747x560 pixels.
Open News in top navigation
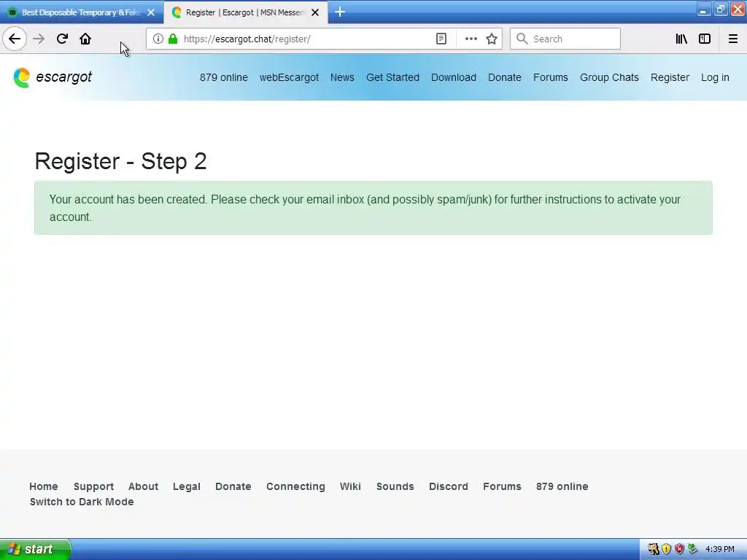[342, 77]
